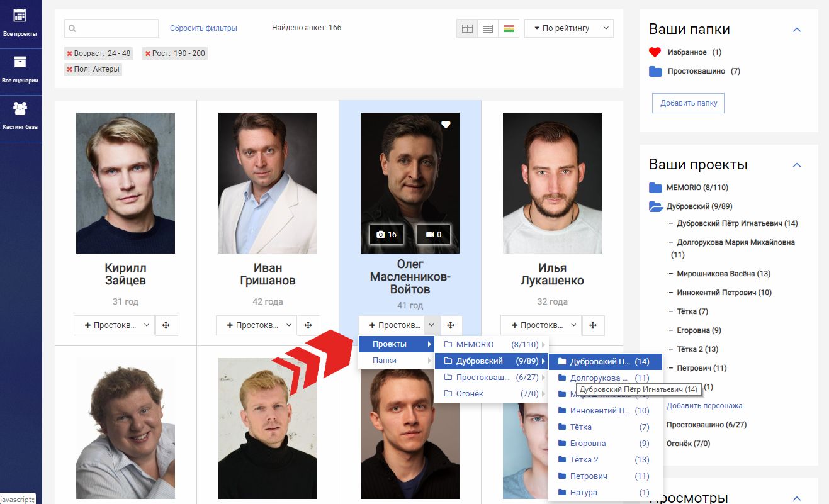
Task: Choose Огонёк (7/0) in projects submenu
Action: pyautogui.click(x=492, y=394)
